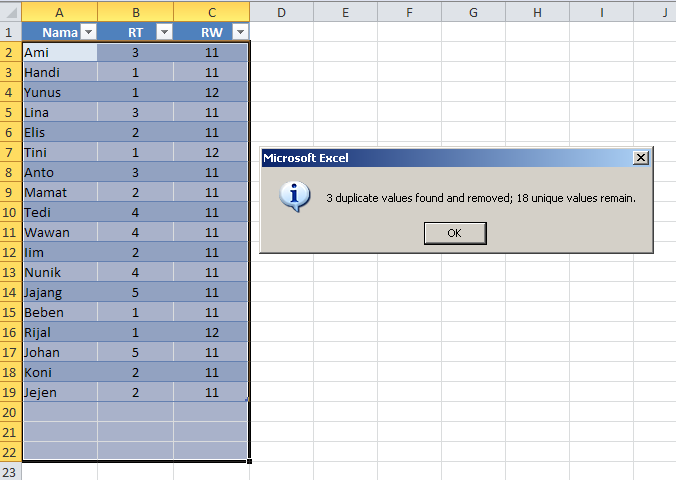
Task: Click the RW value in Rijal's row
Action: pos(212,333)
